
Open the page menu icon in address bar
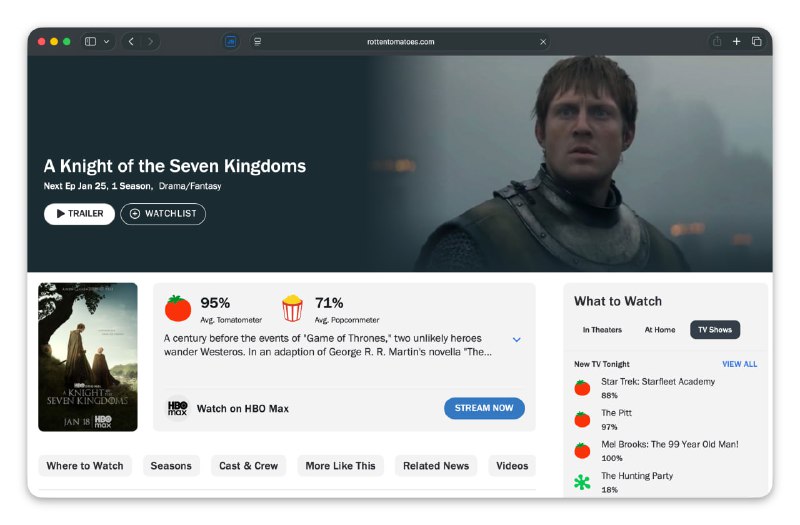coord(258,41)
